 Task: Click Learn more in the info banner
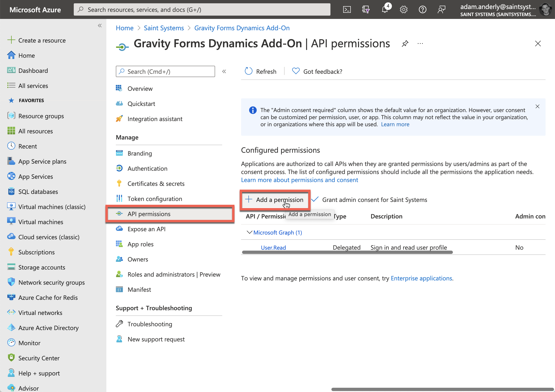point(395,124)
